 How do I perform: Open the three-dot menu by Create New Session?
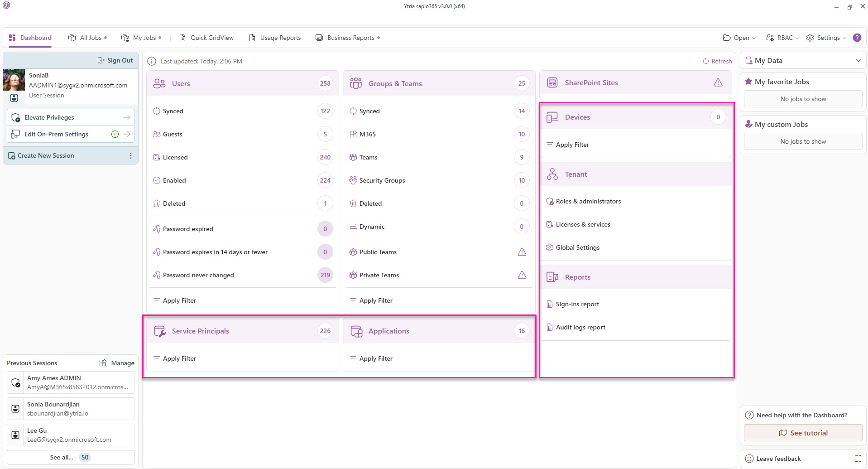(131, 155)
